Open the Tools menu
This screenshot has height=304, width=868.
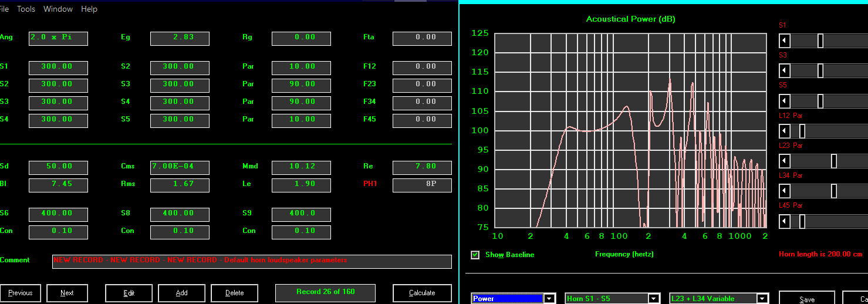coord(26,9)
